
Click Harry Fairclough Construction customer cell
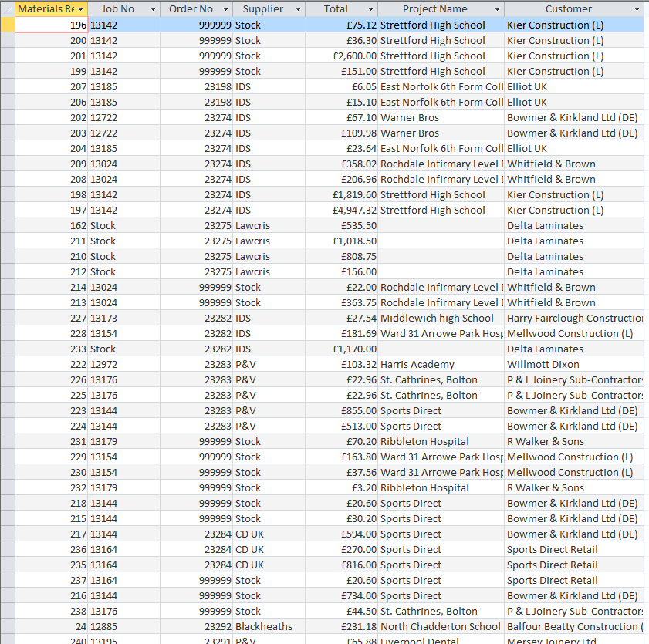point(574,318)
